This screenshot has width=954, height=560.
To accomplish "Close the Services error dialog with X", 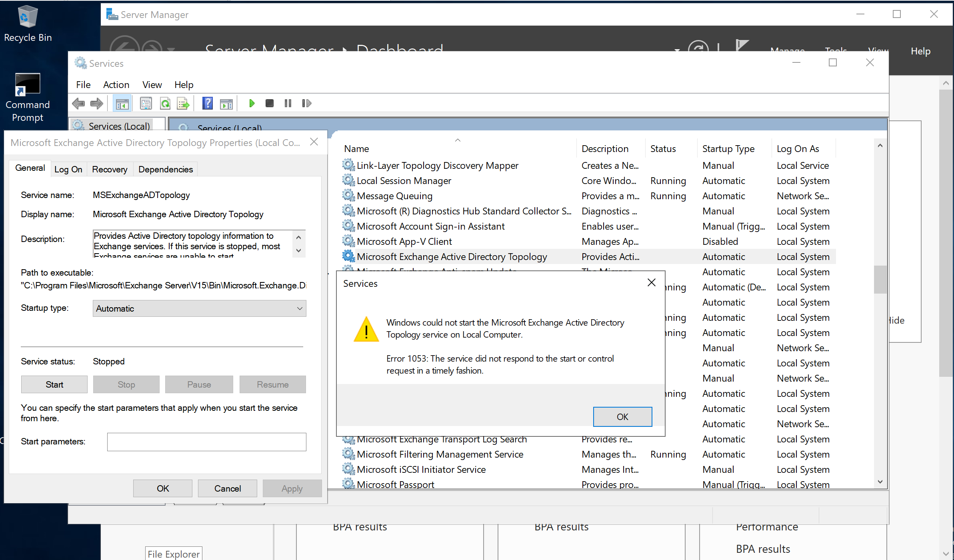I will click(651, 283).
